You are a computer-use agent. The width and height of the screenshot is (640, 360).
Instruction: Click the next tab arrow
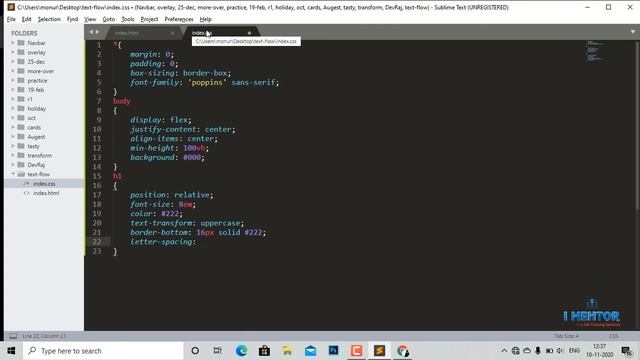click(x=98, y=32)
